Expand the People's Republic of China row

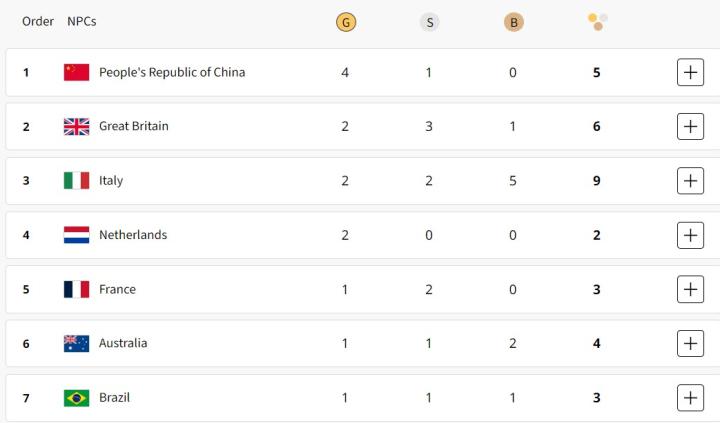690,72
